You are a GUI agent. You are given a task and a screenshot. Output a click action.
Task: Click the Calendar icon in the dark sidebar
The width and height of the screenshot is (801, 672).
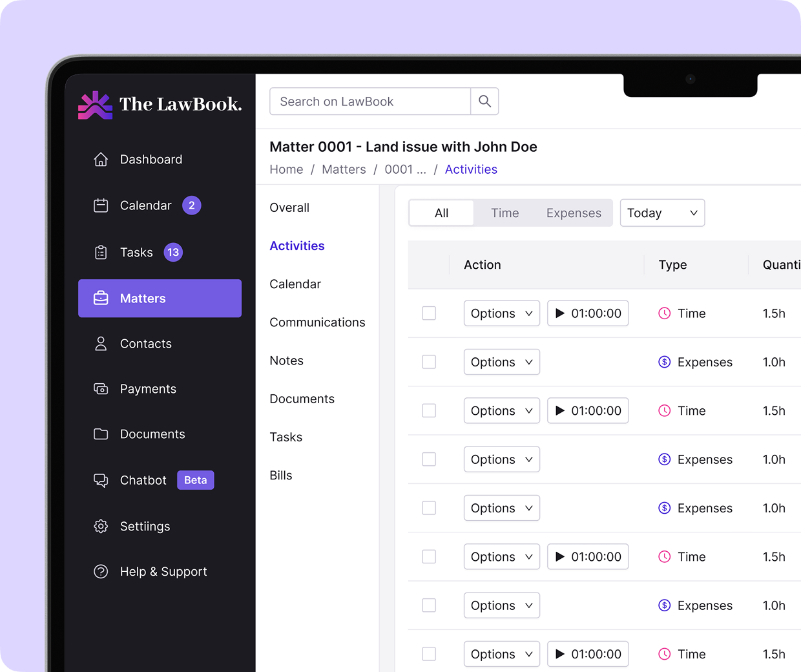tap(101, 205)
